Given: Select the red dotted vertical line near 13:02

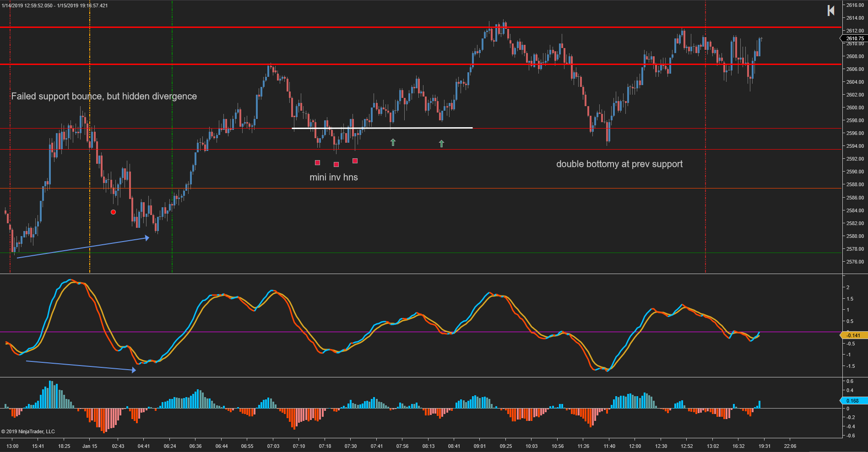Looking at the screenshot, I should (x=705, y=137).
